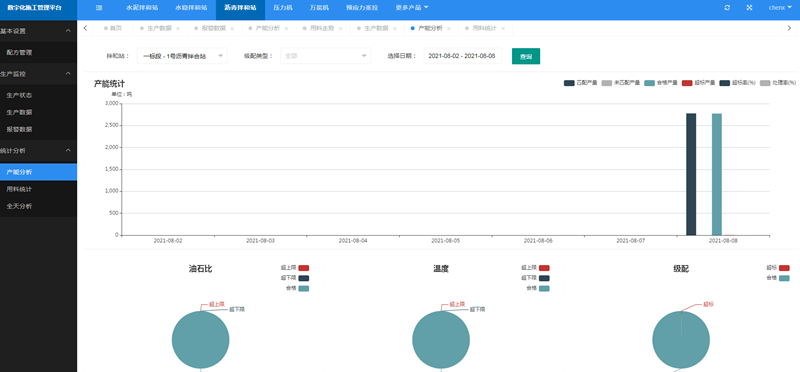Image resolution: width=800 pixels, height=372 pixels.
Task: Collapse the 统计分析 sidebar group
Action: (x=38, y=151)
